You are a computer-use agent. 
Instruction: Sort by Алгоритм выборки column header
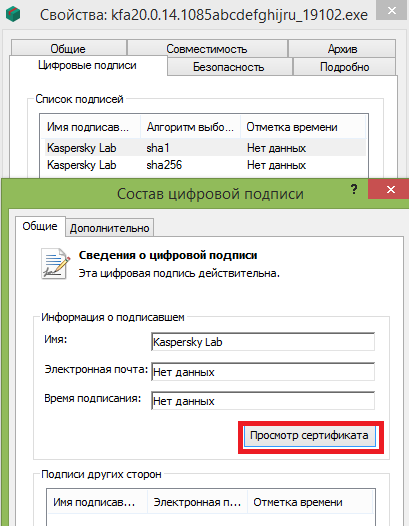pos(190,127)
